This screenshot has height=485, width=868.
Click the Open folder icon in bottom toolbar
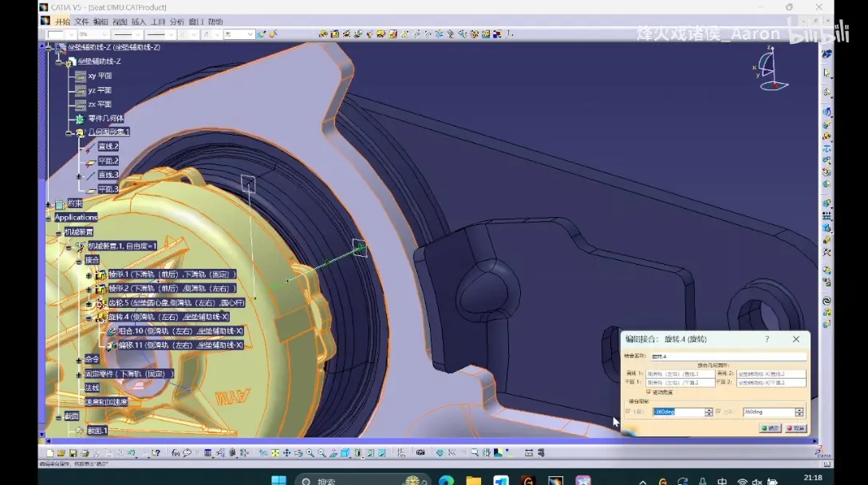tap(61, 453)
